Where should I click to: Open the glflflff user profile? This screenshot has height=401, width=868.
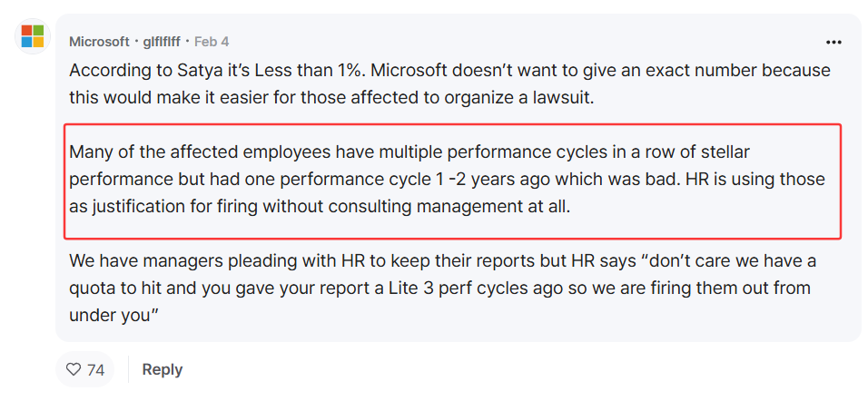click(x=162, y=42)
